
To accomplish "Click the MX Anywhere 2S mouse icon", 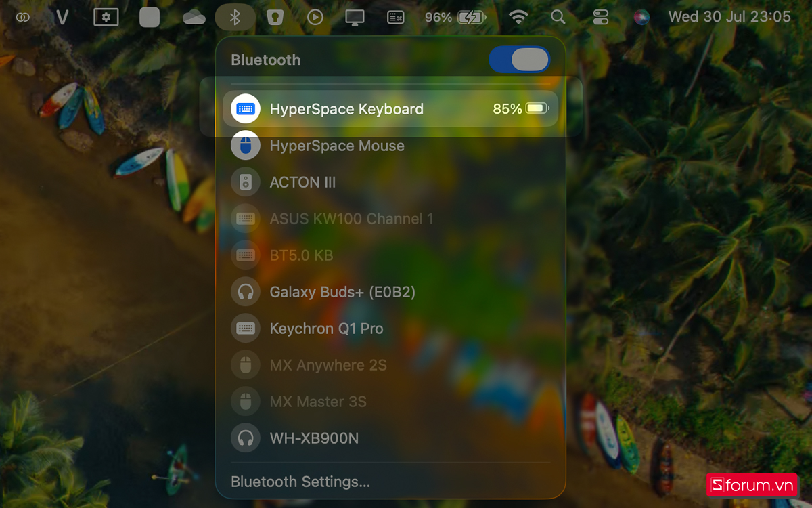I will coord(246,365).
